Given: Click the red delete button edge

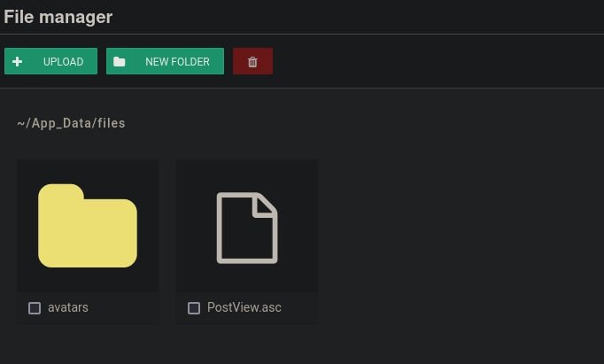Looking at the screenshot, I should 268,62.
